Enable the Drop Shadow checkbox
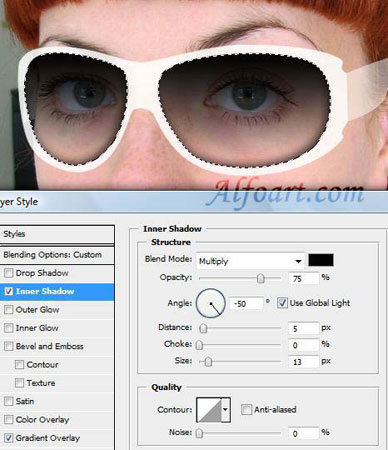Viewport: 388px width, 450px height. [x=8, y=273]
